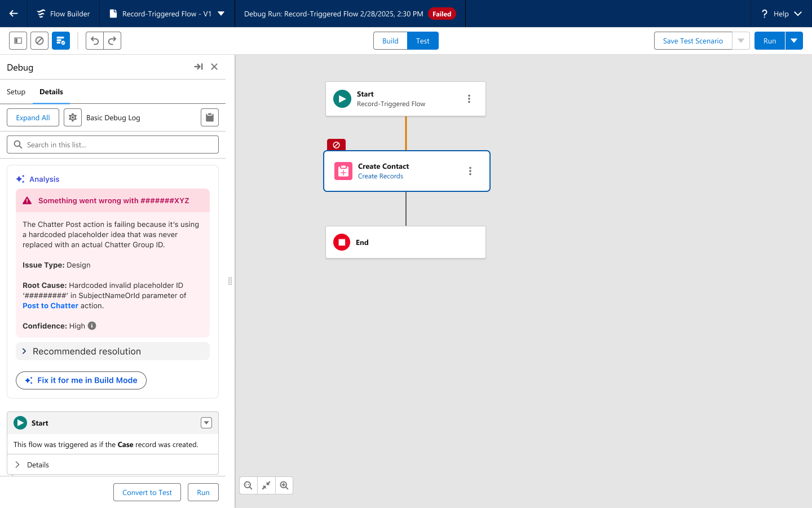
Task: Switch to Build mode
Action: pyautogui.click(x=390, y=41)
